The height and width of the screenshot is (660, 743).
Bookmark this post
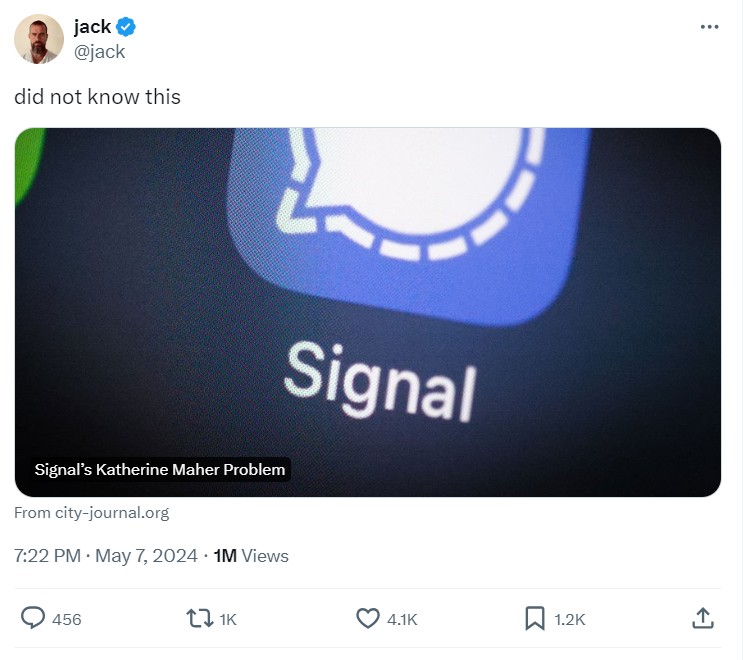(535, 619)
